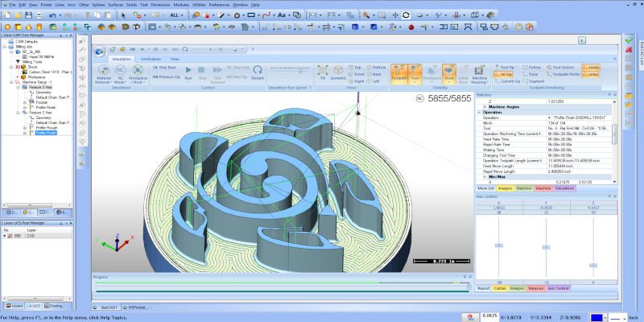Click Previous Op button
This screenshot has height=322, width=644.
(167, 76)
